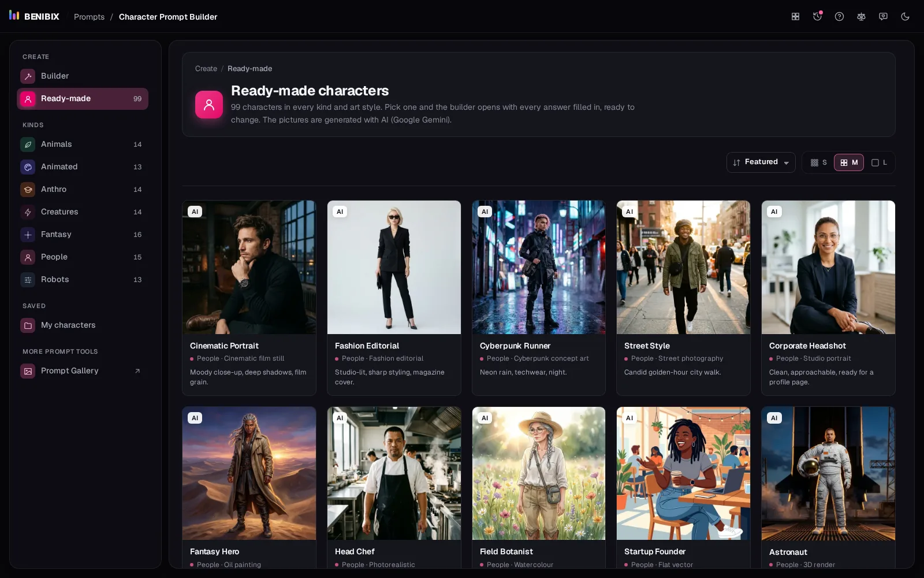Click the 'Cyberpunk Runner' title text
The height and width of the screenshot is (578, 924).
click(x=515, y=346)
